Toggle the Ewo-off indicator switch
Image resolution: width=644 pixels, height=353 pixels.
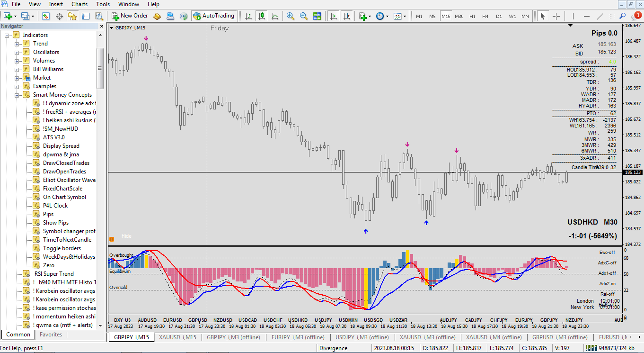coord(607,253)
